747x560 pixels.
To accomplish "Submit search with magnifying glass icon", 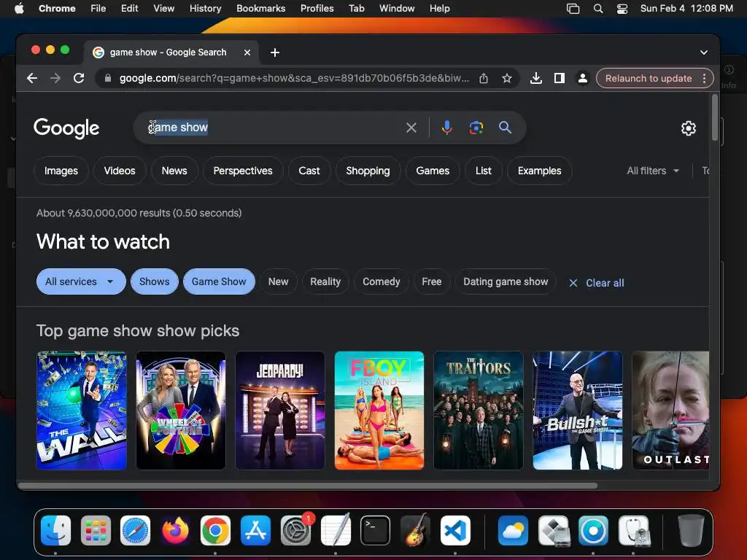I will [505, 128].
